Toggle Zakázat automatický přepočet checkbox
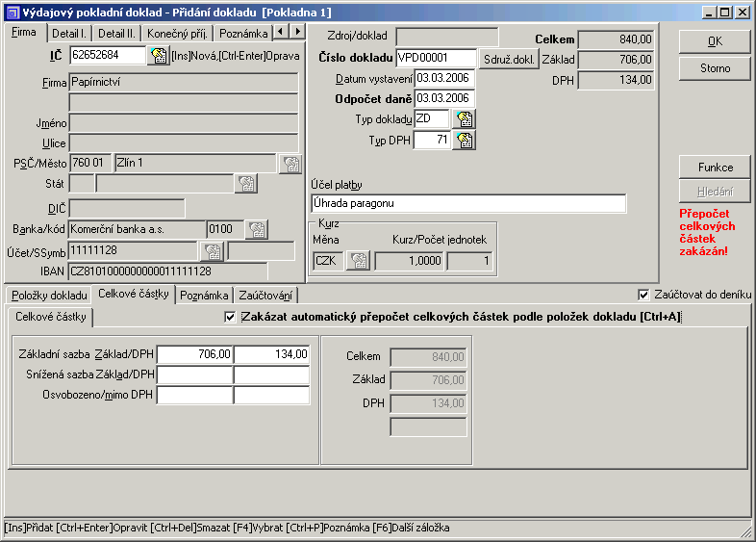This screenshot has height=542, width=756. [x=230, y=317]
